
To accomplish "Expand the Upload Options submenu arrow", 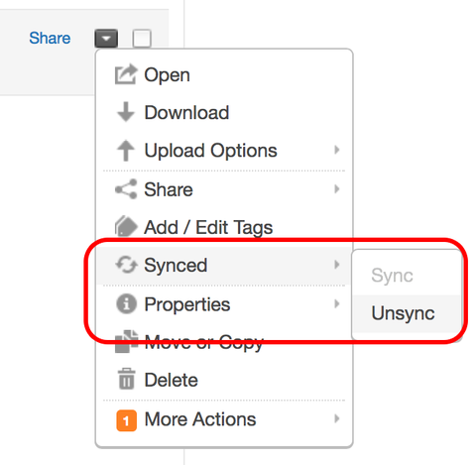I will [336, 150].
